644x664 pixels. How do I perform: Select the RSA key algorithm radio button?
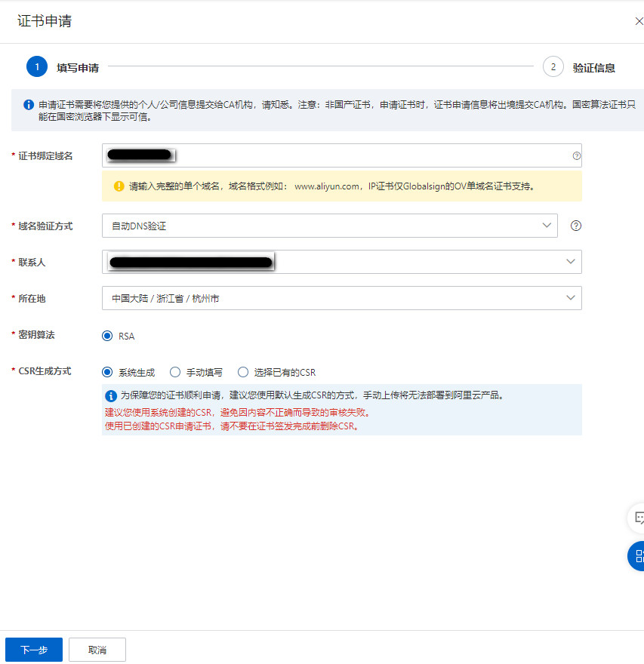tap(106, 335)
